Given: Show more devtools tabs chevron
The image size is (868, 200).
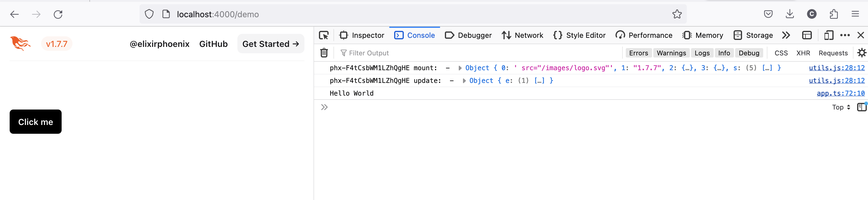Looking at the screenshot, I should pos(786,35).
